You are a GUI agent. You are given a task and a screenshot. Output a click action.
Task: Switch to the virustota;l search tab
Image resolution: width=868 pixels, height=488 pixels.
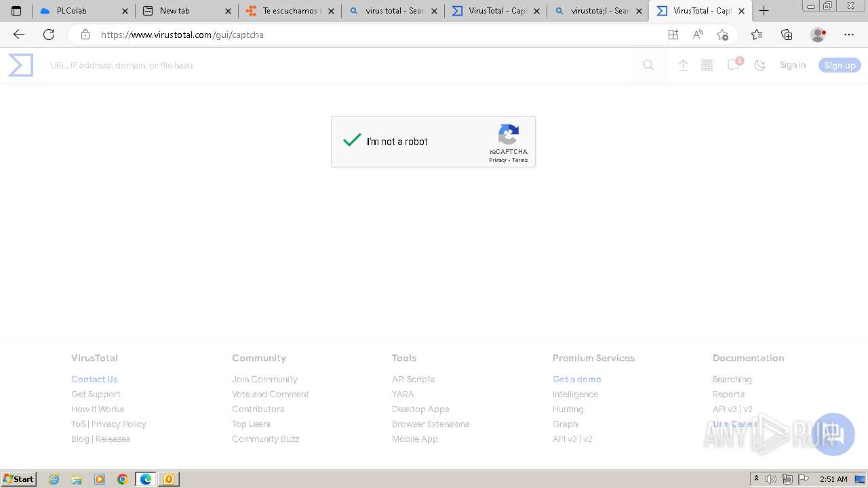[599, 11]
